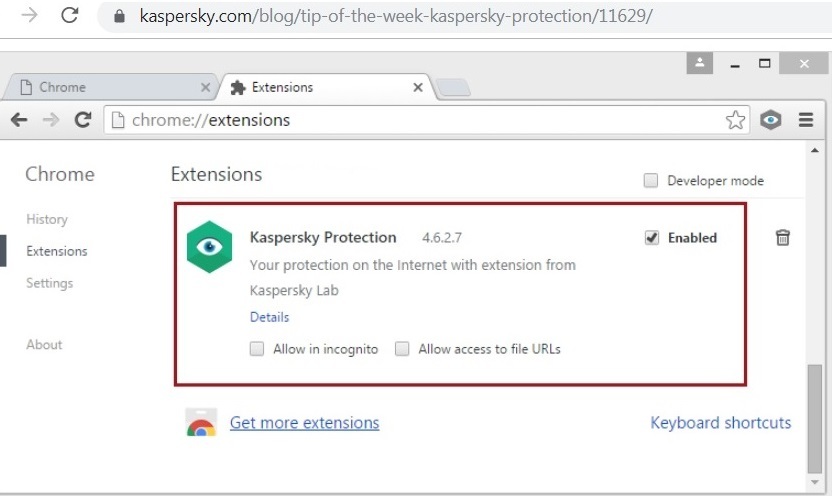
Task: Open the Chrome hamburger menu
Action: pos(806,120)
